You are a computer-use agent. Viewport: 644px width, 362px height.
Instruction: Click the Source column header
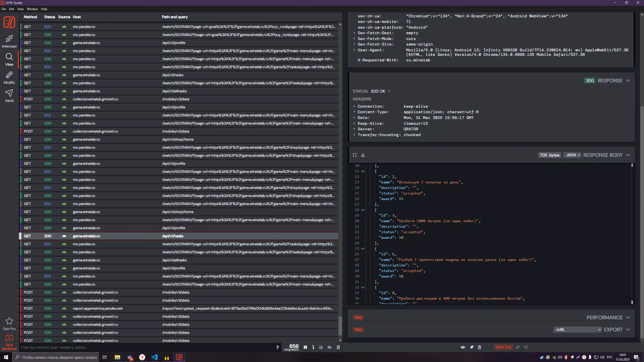pos(64,17)
